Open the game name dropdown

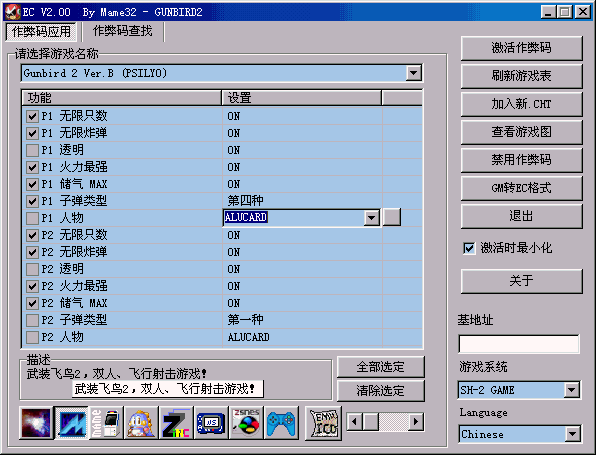point(413,73)
